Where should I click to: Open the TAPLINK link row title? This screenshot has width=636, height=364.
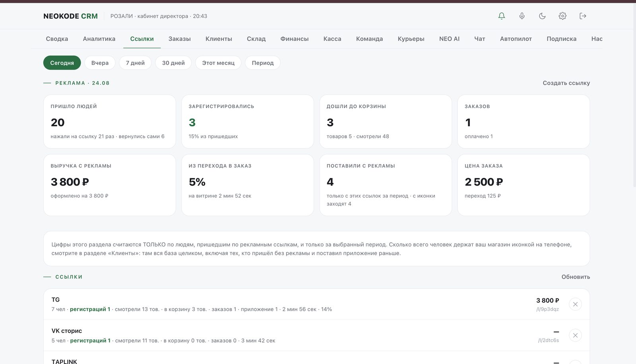[64, 361]
